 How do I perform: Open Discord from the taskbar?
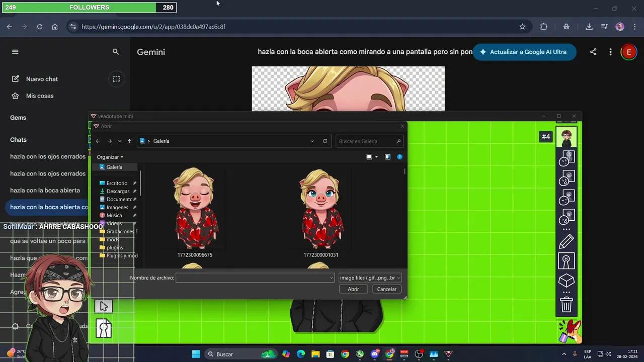[x=375, y=354]
